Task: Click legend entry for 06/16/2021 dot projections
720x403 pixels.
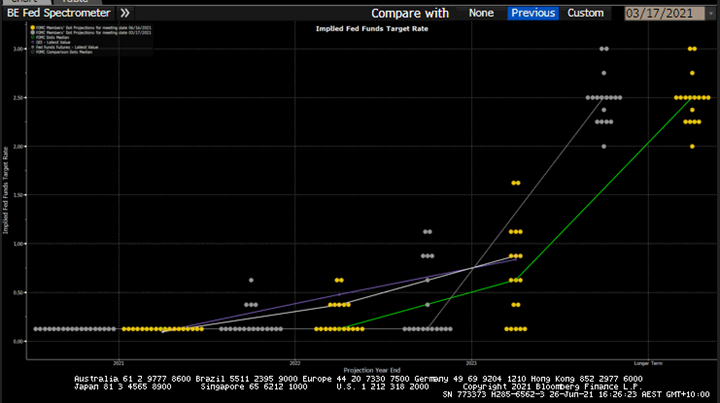Action: click(93, 28)
